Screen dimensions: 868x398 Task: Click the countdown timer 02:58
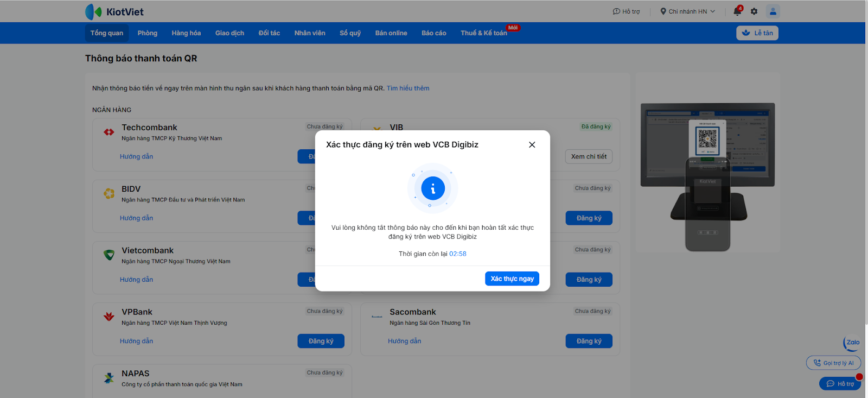[458, 254]
